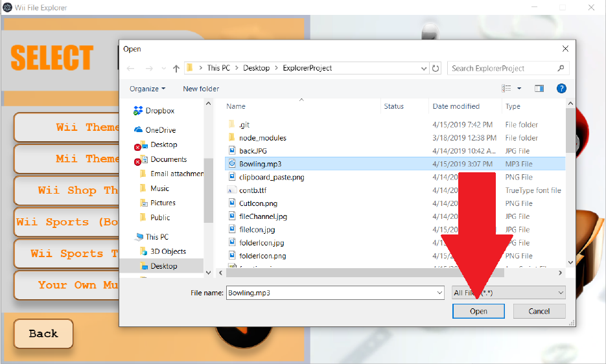606x364 pixels.
Task: Open Public folder in sidebar
Action: point(155,218)
